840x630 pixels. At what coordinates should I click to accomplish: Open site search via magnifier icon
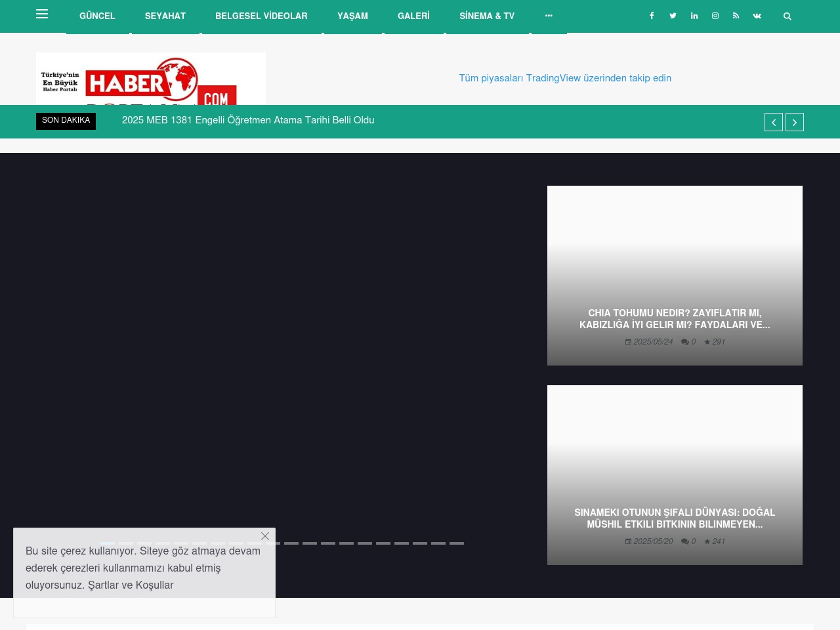(x=787, y=16)
